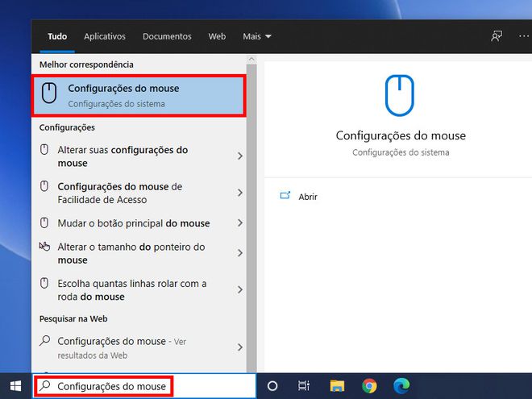Image resolution: width=532 pixels, height=399 pixels.
Task: Open the Mais dropdown menu
Action: coord(257,36)
